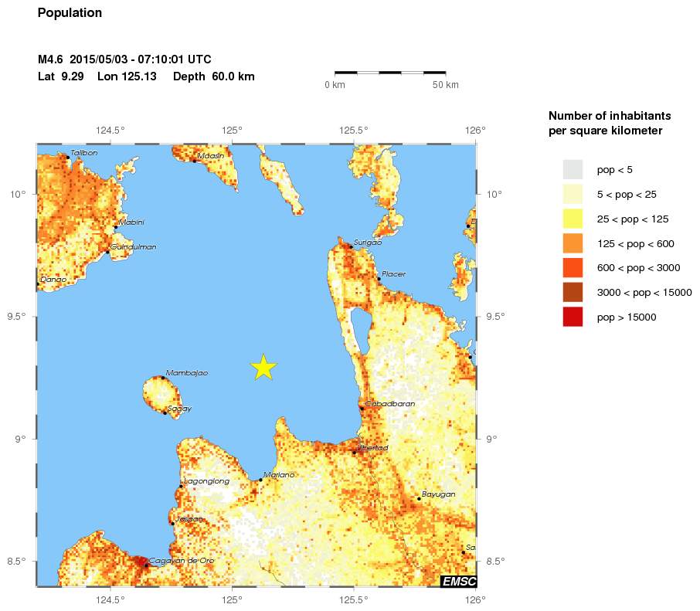Image resolution: width=700 pixels, height=611 pixels.
Task: Click the red 'pop > 15000' swatch
Action: [573, 317]
